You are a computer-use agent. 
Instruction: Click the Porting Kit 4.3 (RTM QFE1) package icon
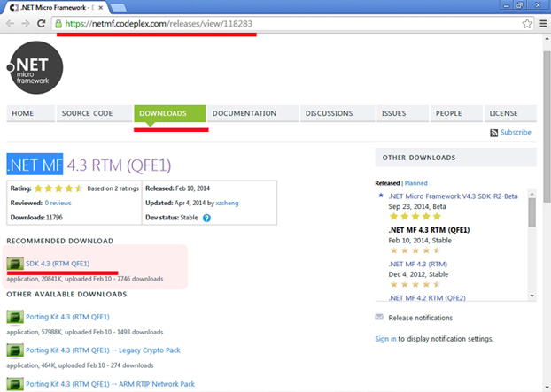[x=15, y=317]
